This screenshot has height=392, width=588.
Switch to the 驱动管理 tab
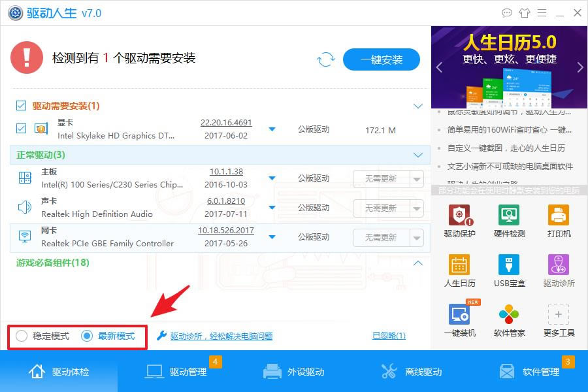coord(176,372)
